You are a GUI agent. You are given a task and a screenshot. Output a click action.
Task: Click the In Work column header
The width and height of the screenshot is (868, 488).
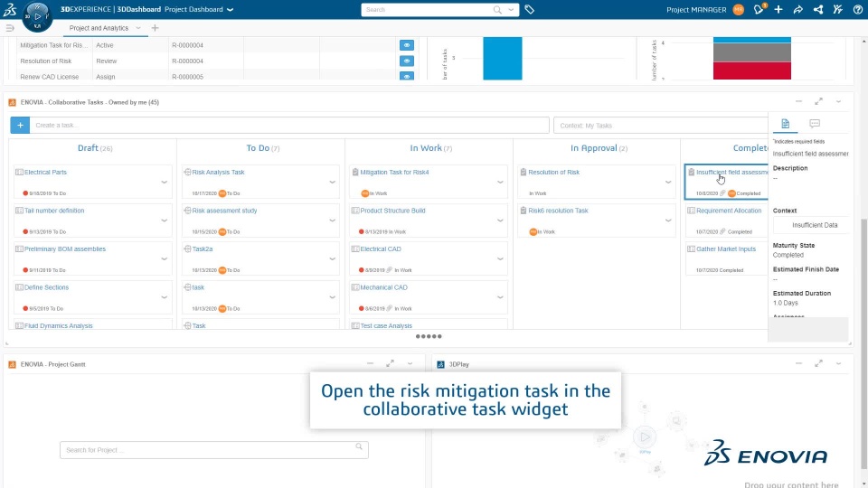click(430, 147)
